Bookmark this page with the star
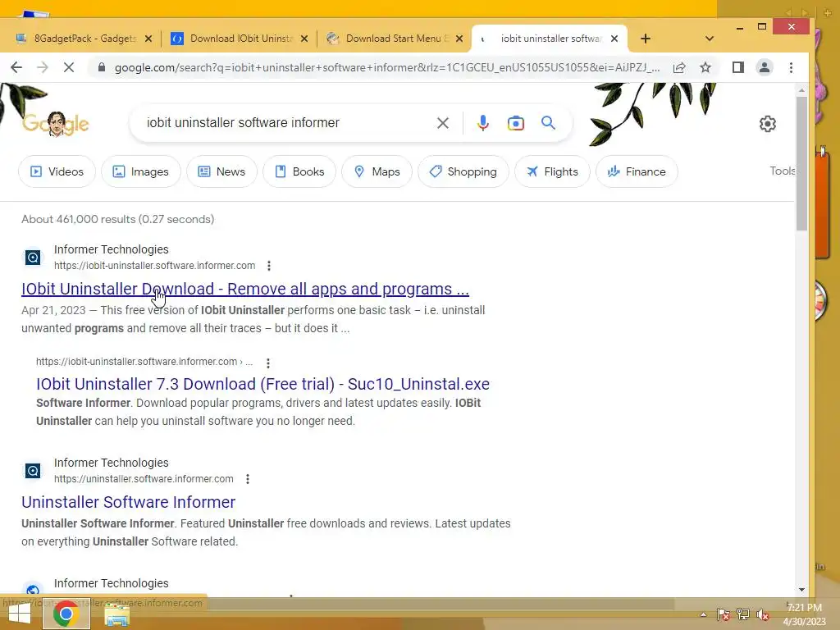The image size is (840, 630). pyautogui.click(x=705, y=67)
